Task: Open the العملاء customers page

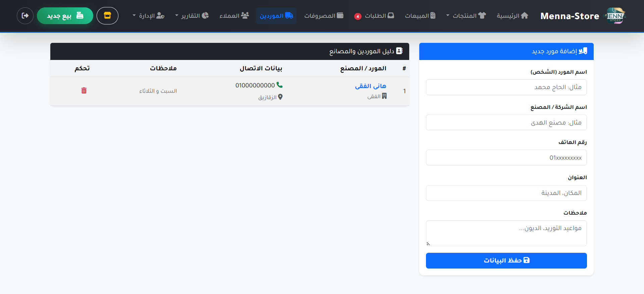Action: (234, 16)
